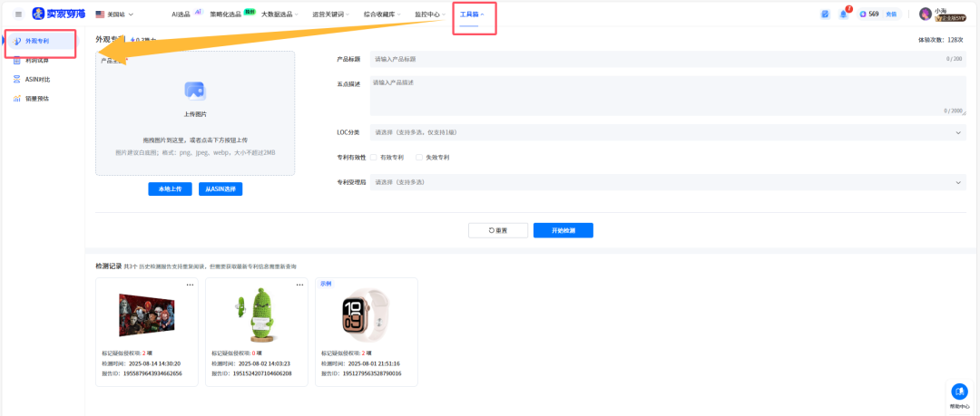This screenshot has height=416, width=980.
Task: Expand the 综合收藏库 menu
Action: (x=382, y=14)
